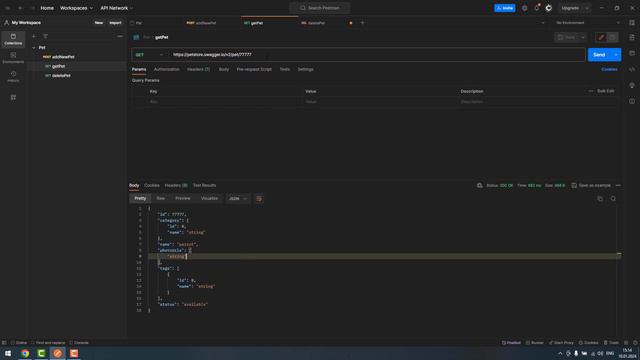Open the related requests lightbulb icon
The height and width of the screenshot is (360, 640).
[632, 85]
